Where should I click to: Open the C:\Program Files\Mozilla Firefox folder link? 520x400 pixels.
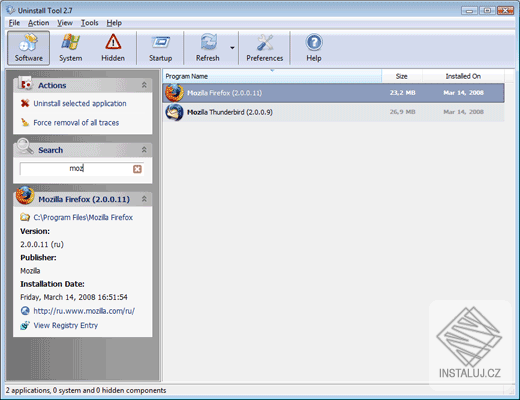coord(83,217)
